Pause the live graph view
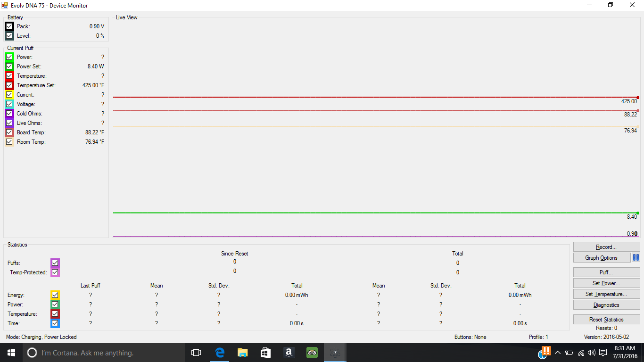The width and height of the screenshot is (644, 362). click(x=636, y=258)
